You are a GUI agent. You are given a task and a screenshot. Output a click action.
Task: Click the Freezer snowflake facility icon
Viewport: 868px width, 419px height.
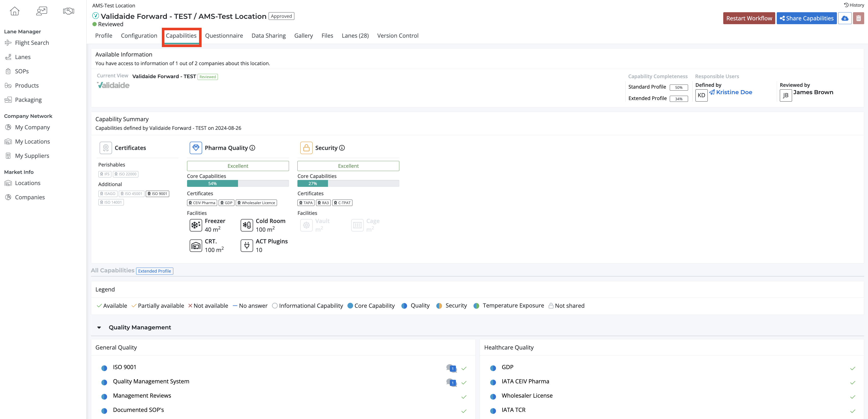(x=196, y=225)
